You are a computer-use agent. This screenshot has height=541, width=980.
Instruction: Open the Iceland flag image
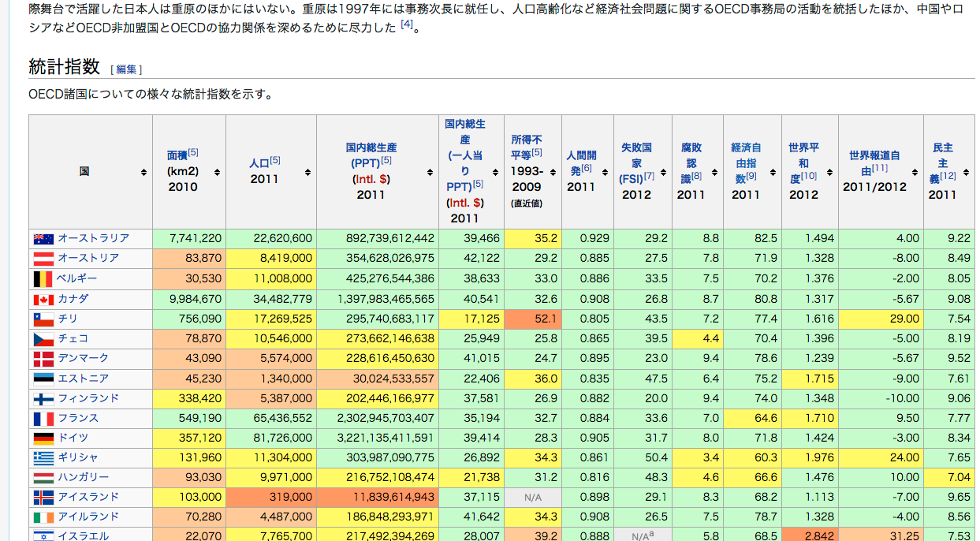point(43,497)
